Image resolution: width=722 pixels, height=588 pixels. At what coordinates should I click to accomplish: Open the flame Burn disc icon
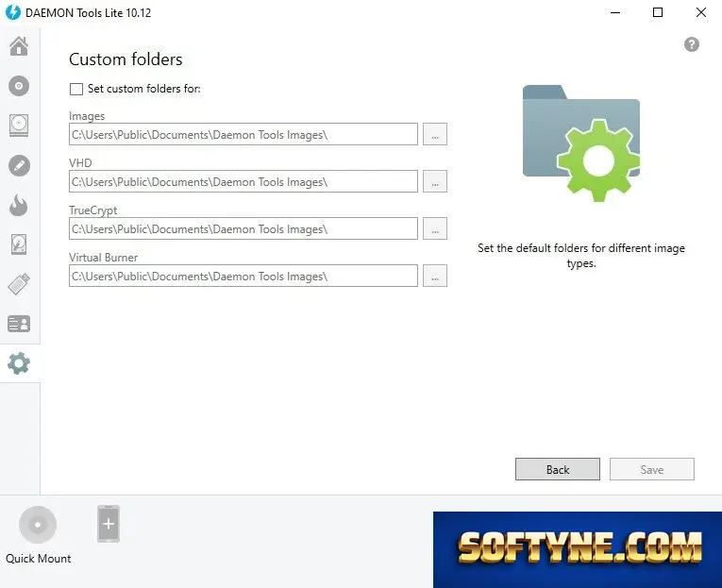[19, 205]
